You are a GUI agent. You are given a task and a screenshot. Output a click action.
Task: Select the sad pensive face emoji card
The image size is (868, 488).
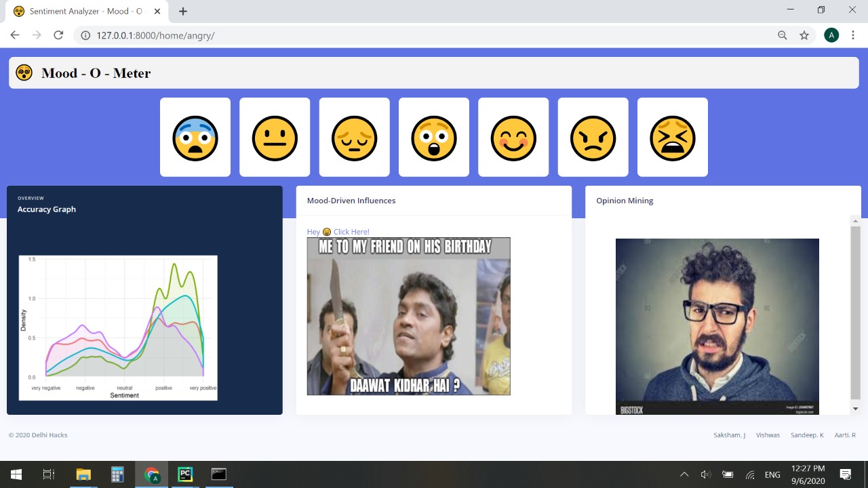pyautogui.click(x=355, y=137)
